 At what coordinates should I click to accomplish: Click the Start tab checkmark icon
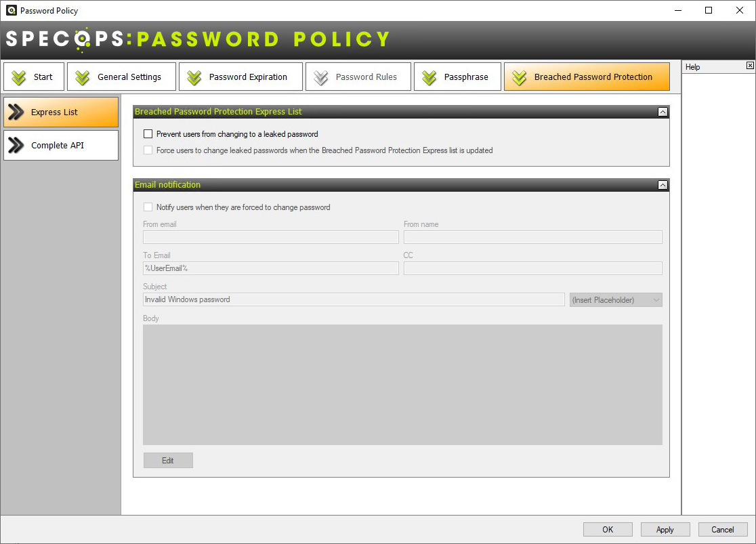coord(19,77)
